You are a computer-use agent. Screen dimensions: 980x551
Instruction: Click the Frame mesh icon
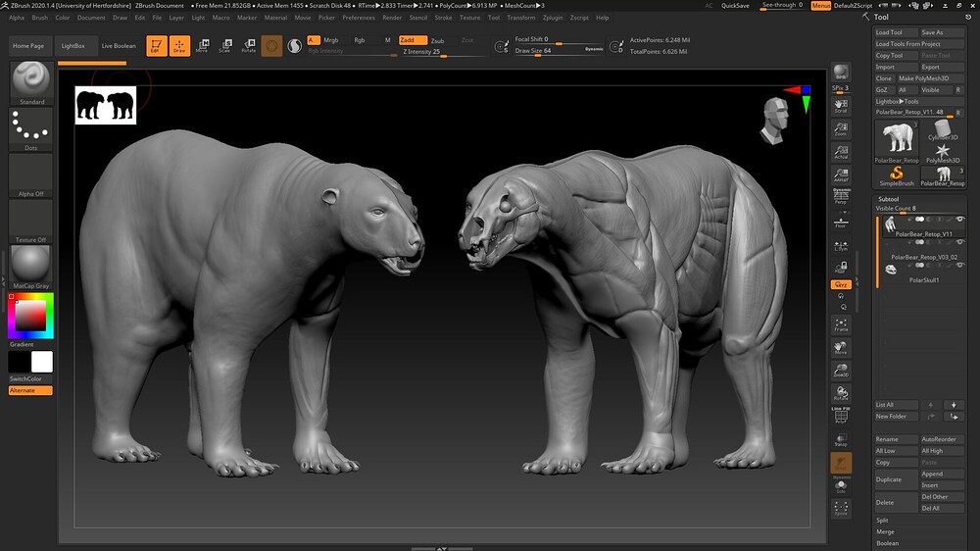coord(841,325)
